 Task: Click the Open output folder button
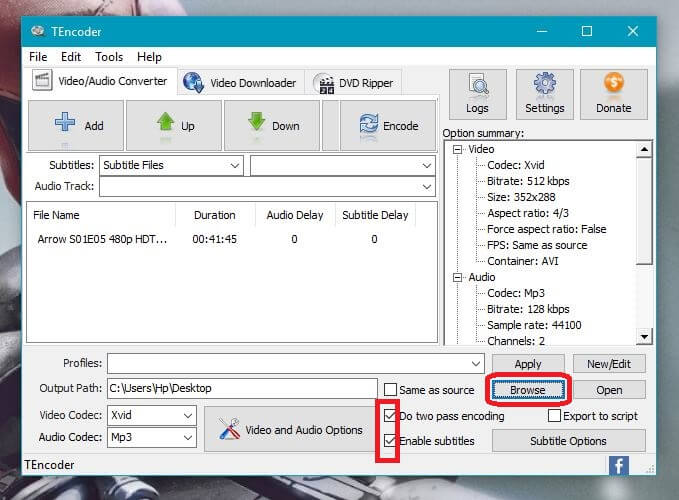coord(609,390)
